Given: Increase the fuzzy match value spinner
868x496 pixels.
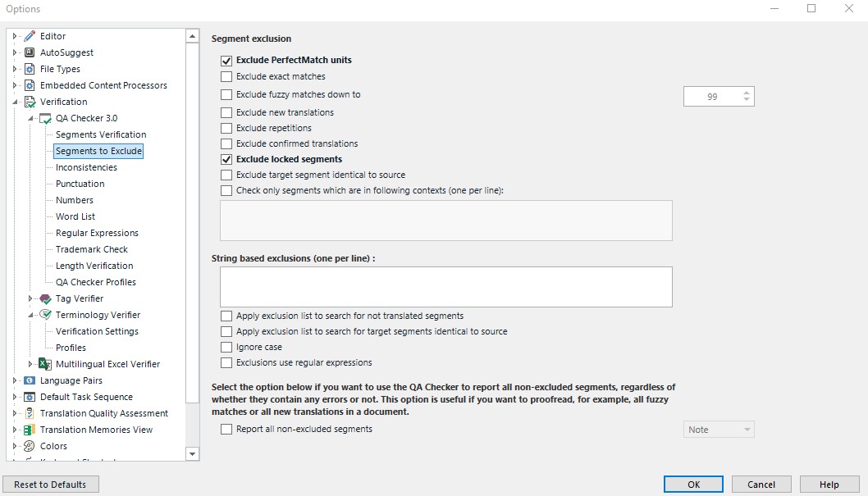Looking at the screenshot, I should [747, 93].
